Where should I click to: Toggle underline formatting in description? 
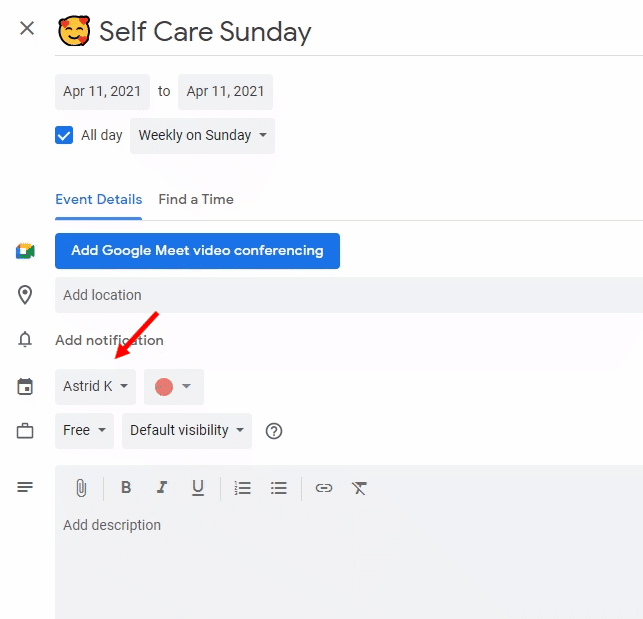click(198, 488)
